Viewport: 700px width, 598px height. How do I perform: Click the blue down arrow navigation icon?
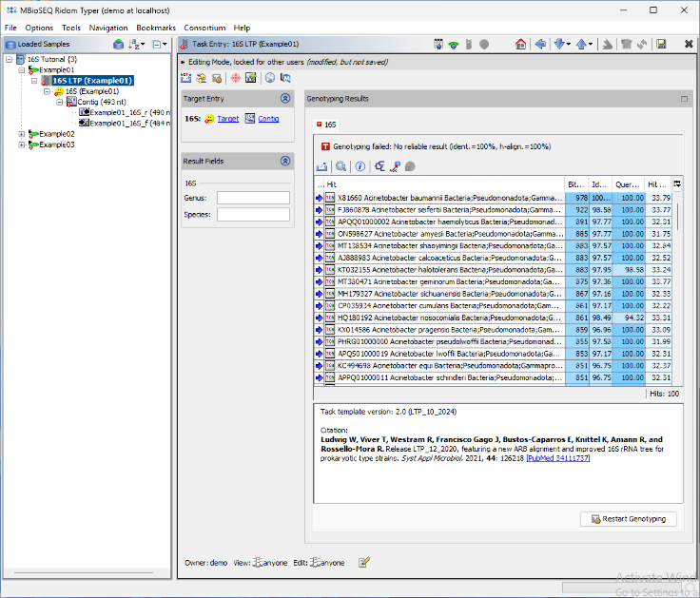pos(559,44)
